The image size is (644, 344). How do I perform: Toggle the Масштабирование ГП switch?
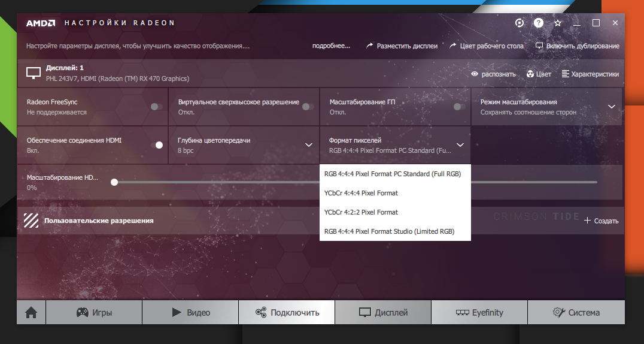click(459, 107)
